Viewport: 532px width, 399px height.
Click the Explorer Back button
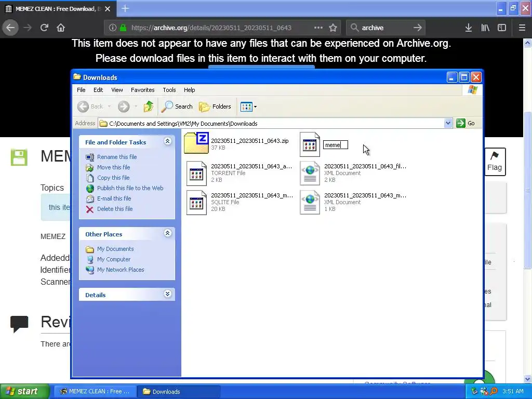[x=90, y=107]
